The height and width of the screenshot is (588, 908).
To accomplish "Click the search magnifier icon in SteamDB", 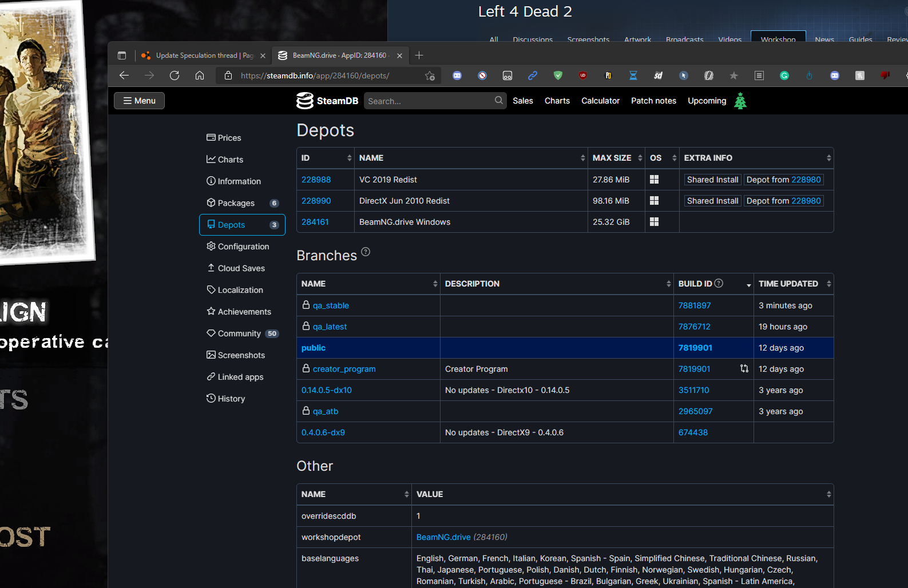I will pos(499,101).
